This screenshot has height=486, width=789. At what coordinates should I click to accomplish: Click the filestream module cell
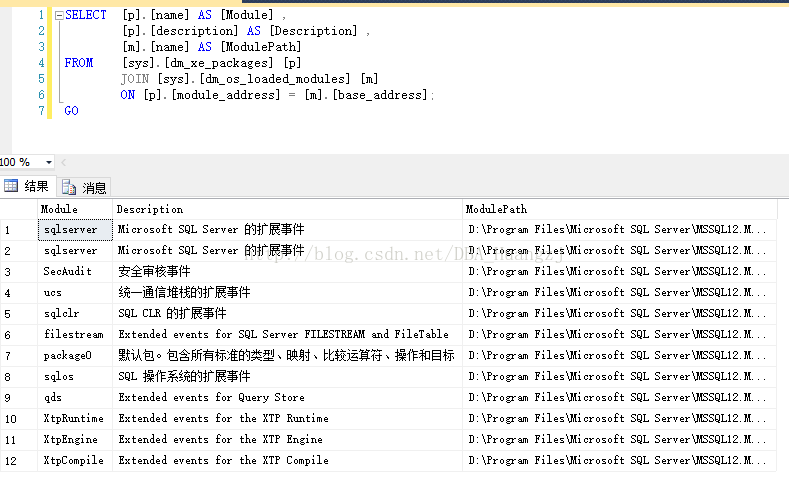click(75, 335)
